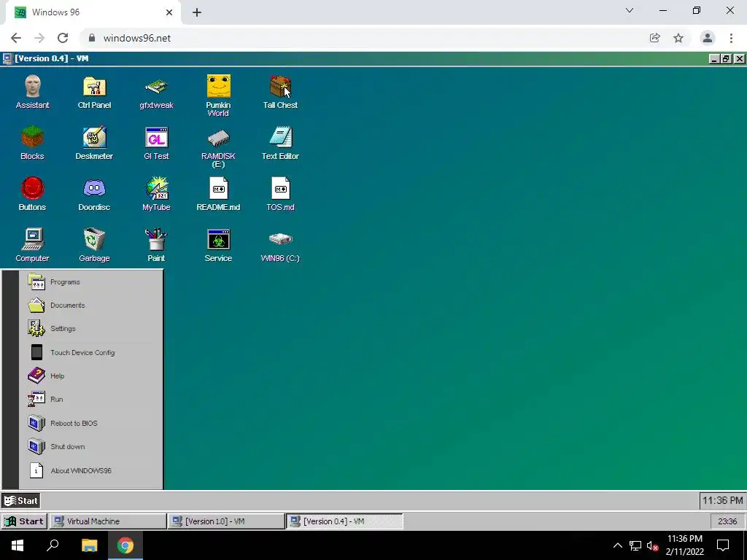
Task: Open the network tray icon
Action: (x=635, y=545)
